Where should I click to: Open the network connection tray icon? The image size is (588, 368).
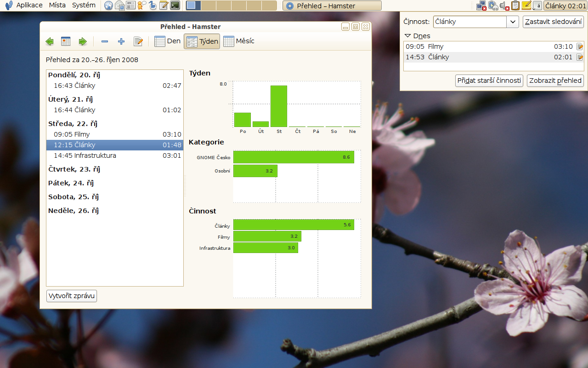click(x=481, y=6)
